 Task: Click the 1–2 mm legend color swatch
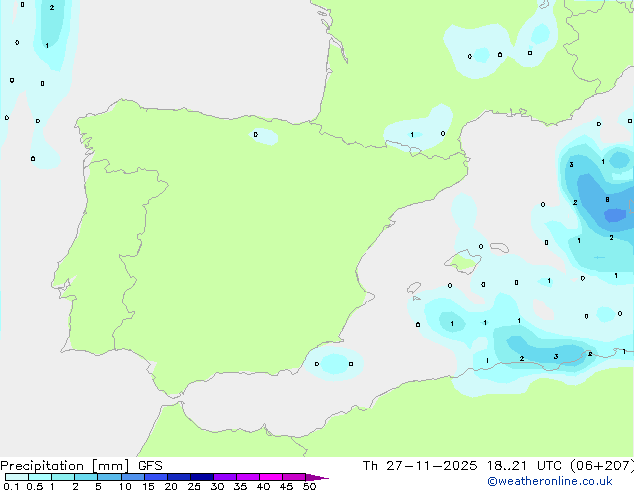pos(63,477)
